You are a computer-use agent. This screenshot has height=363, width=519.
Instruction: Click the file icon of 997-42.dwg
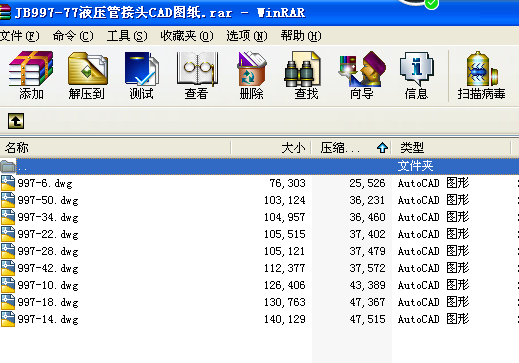point(8,268)
